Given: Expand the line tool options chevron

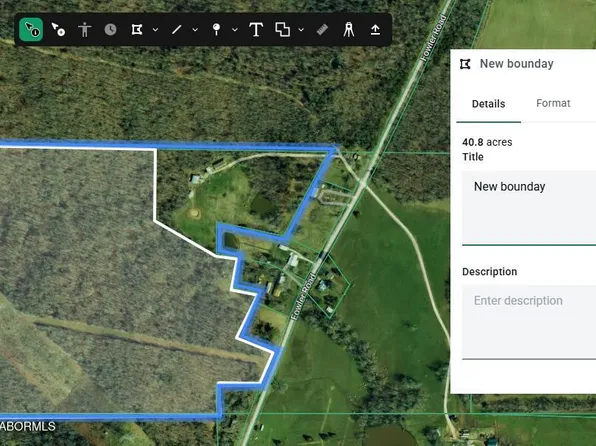Looking at the screenshot, I should (x=195, y=30).
